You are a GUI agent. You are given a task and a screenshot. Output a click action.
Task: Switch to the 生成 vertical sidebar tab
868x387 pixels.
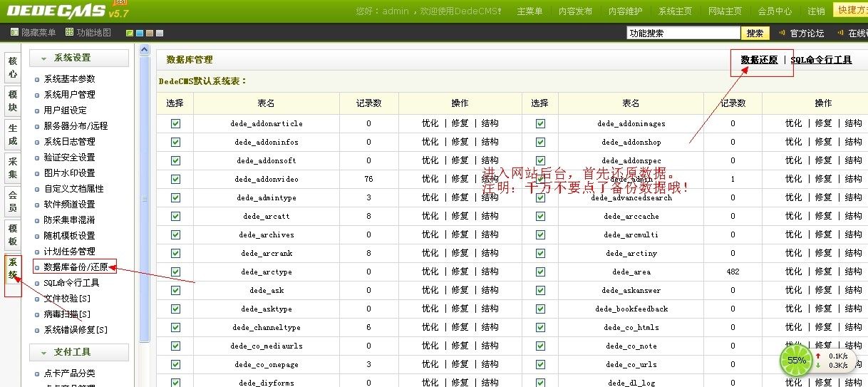click(13, 135)
